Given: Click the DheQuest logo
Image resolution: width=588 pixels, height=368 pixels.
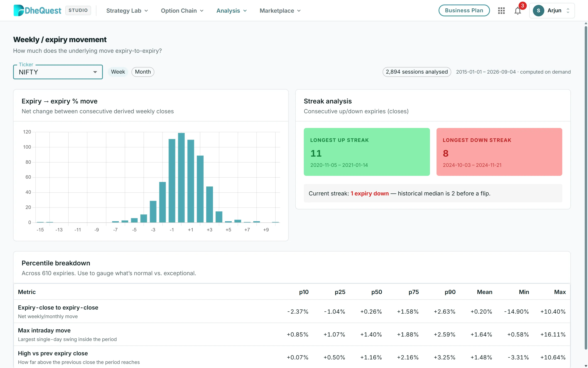Looking at the screenshot, I should [x=37, y=10].
